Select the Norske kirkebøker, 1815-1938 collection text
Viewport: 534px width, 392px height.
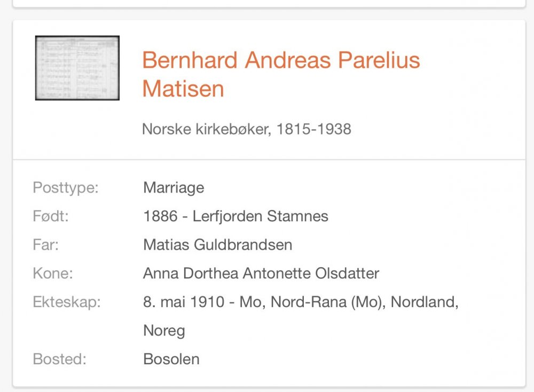247,129
